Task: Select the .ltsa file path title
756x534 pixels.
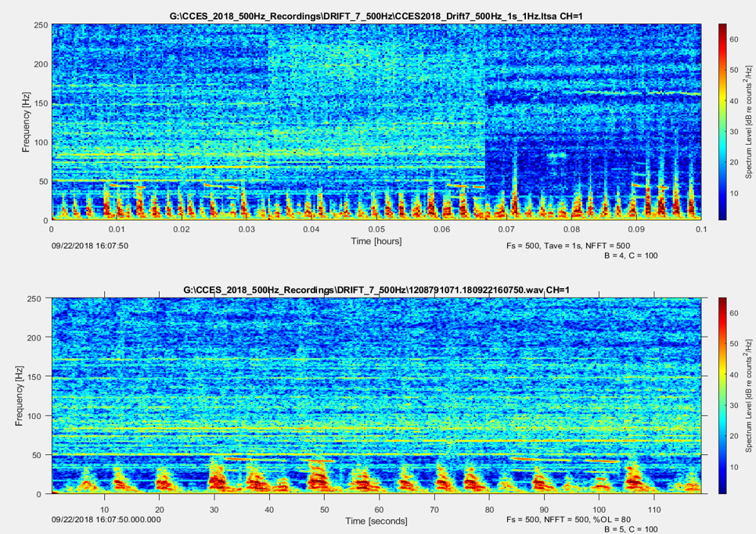Action: coord(376,16)
